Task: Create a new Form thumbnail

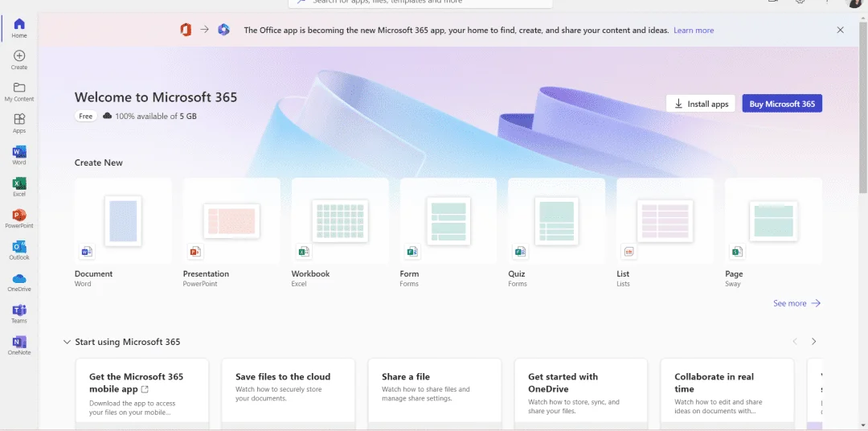Action: tap(448, 220)
